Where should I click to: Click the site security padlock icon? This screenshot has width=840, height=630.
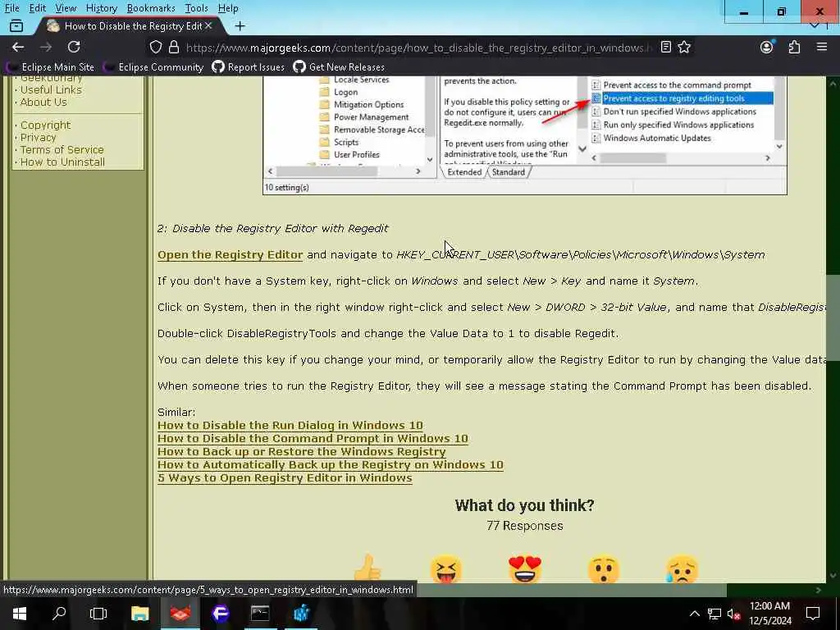[x=174, y=47]
